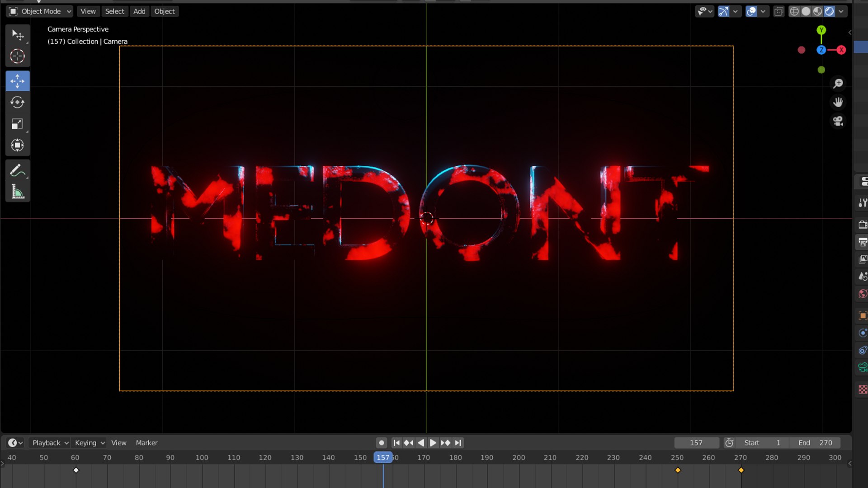
Task: Jump to the last frame of the timeline
Action: pos(458,443)
